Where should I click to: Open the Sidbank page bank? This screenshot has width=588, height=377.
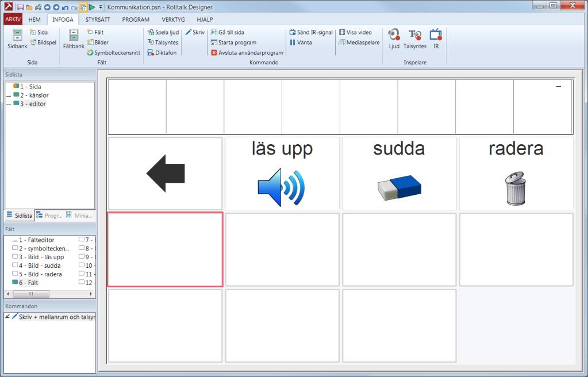17,39
